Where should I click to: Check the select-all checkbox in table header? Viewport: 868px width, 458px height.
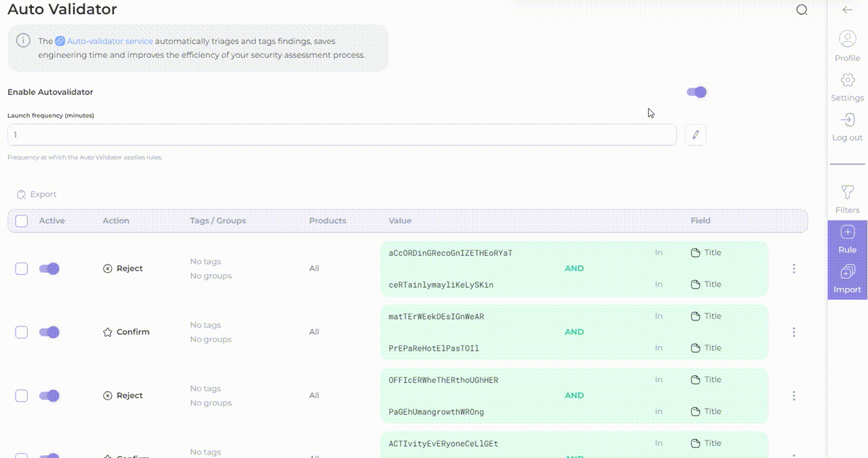[x=22, y=221]
